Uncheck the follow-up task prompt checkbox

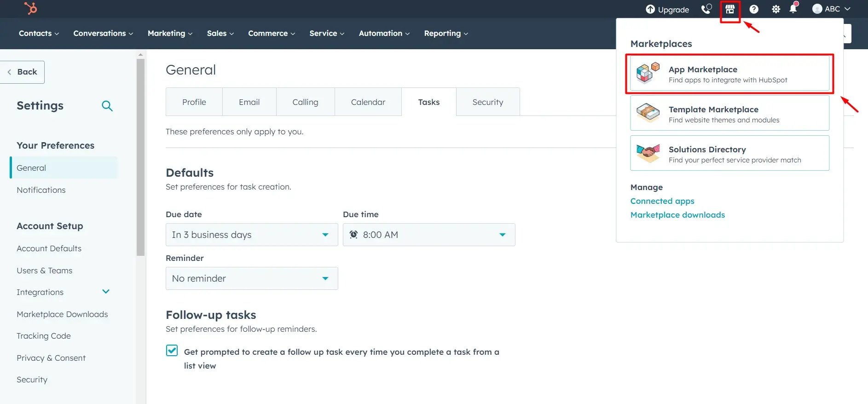click(x=172, y=351)
